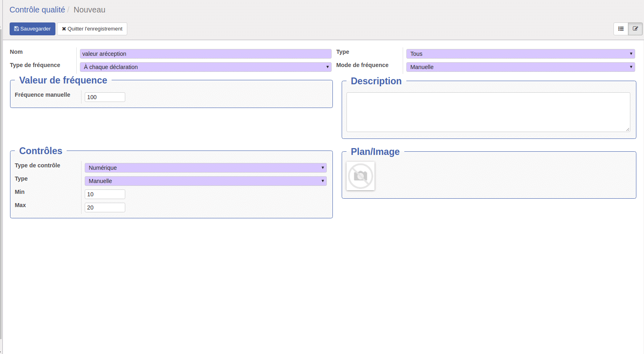Click the 'Description' section title

point(376,81)
